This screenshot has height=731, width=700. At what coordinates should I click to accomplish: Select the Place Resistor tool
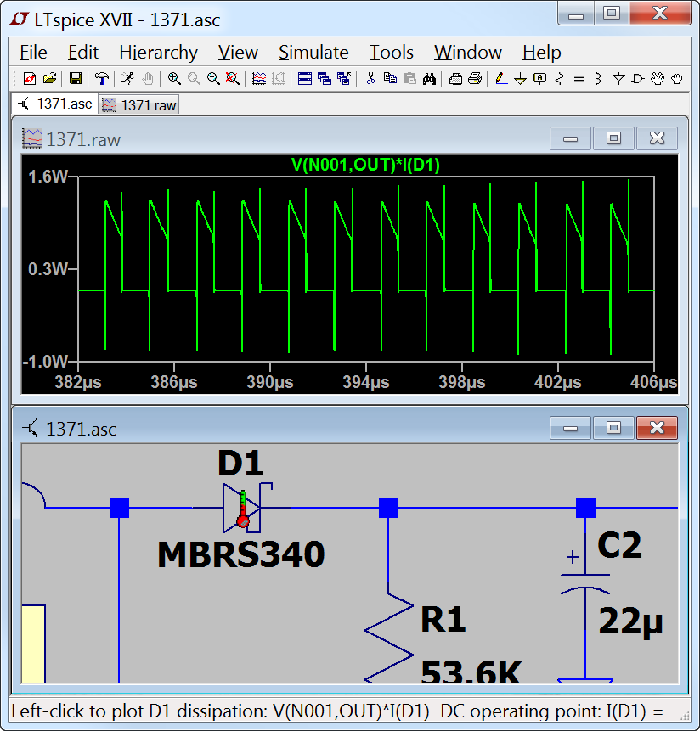pos(560,79)
